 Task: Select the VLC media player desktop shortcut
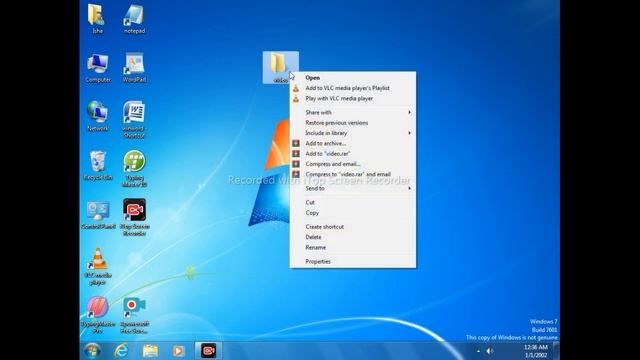[98, 266]
